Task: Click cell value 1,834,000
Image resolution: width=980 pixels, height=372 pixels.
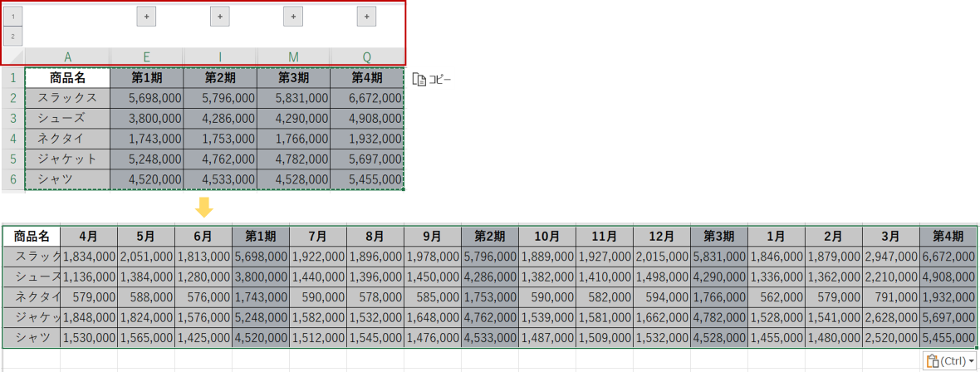Action: pos(89,257)
